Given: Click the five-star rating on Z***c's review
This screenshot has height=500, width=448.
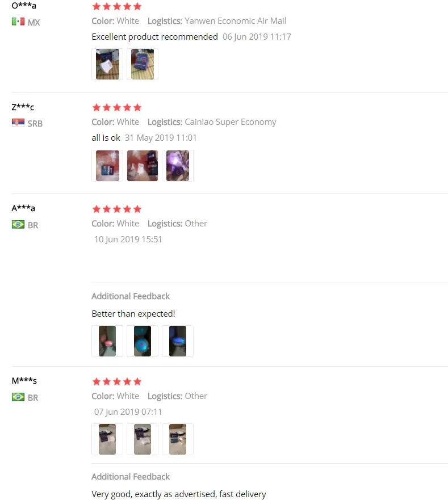Looking at the screenshot, I should (x=117, y=107).
